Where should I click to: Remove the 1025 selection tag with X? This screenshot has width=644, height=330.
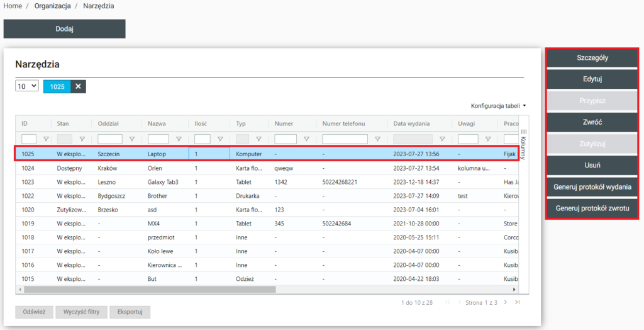pyautogui.click(x=78, y=86)
